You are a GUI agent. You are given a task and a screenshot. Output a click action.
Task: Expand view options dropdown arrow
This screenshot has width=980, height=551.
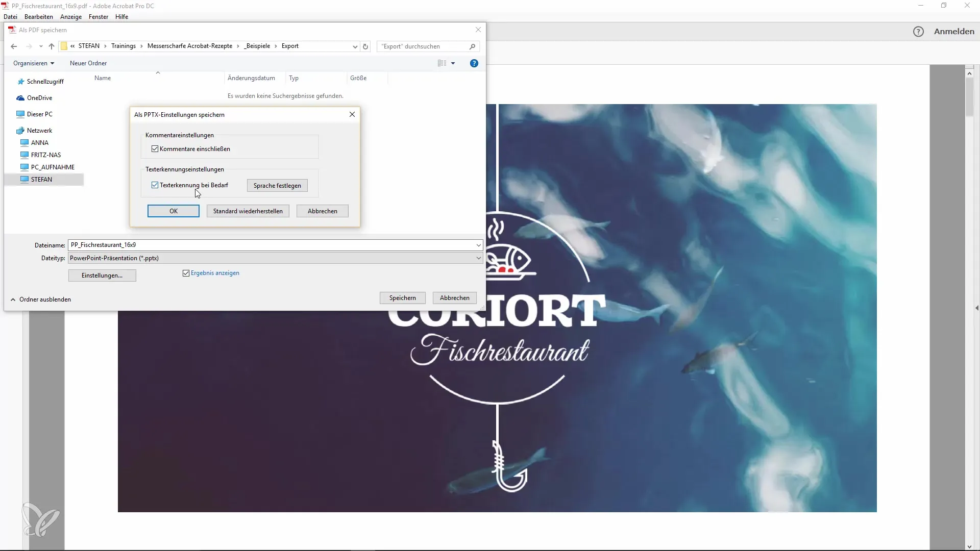[453, 63]
